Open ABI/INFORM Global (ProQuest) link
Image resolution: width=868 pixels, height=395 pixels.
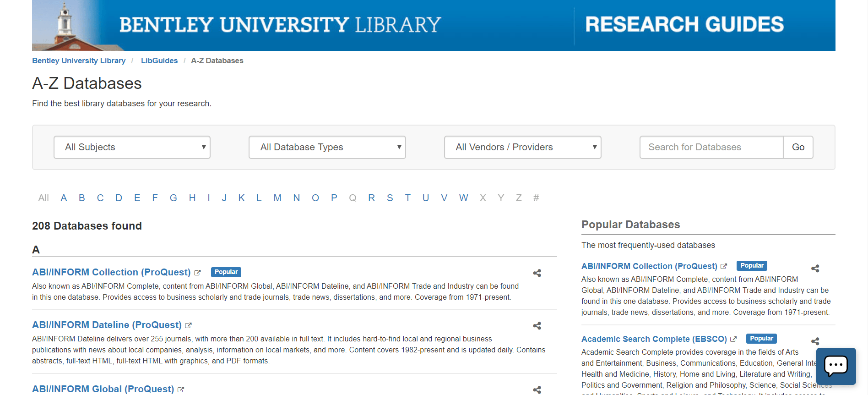103,389
